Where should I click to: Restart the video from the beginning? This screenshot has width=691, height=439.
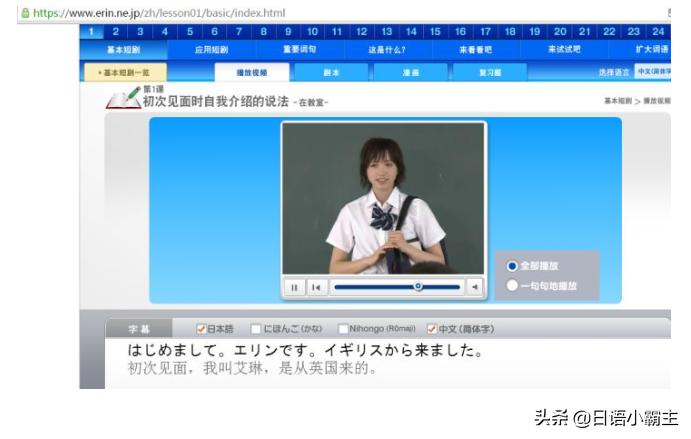click(316, 287)
